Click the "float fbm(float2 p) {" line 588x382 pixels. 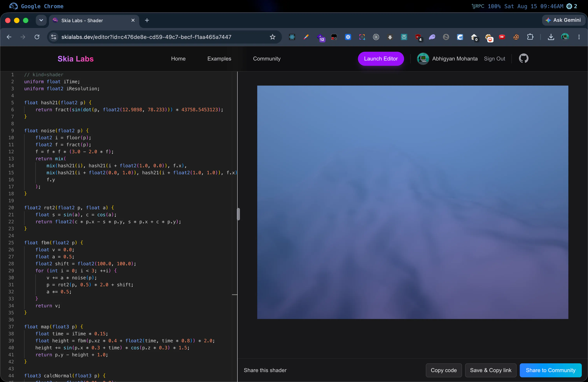[54, 243]
